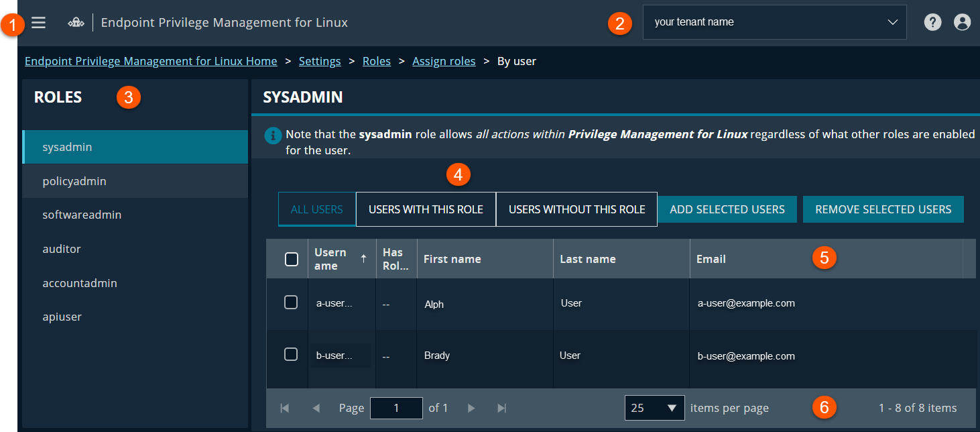Viewport: 980px width, 432px height.
Task: Sort by Username ascending arrow
Action: point(364,258)
